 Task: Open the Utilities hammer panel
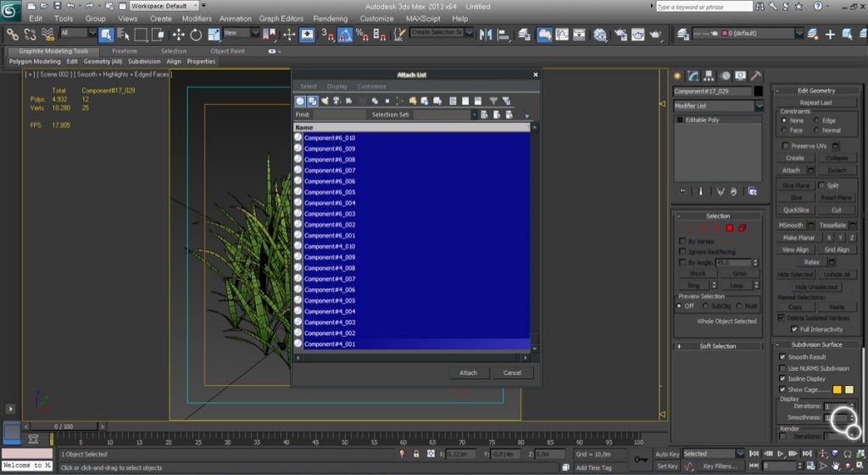(x=756, y=75)
